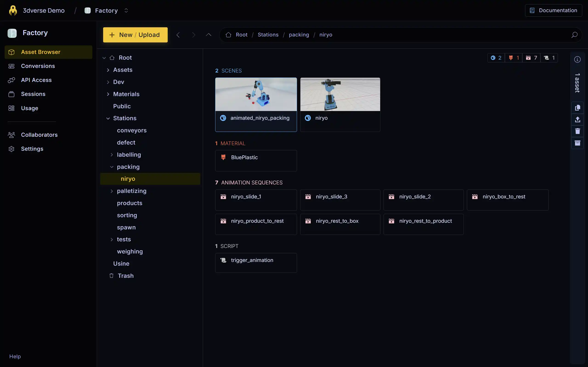
Task: Open Stations from the breadcrumb
Action: tap(268, 34)
